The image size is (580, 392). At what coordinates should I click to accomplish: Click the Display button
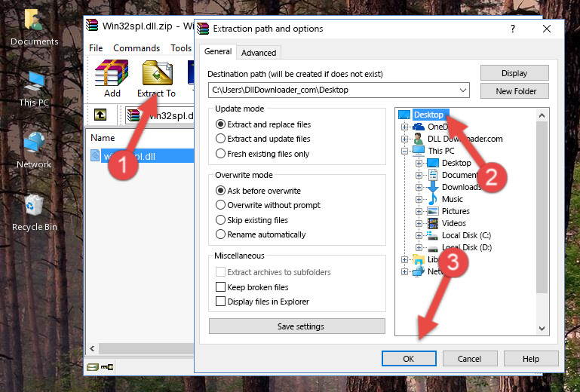point(514,73)
